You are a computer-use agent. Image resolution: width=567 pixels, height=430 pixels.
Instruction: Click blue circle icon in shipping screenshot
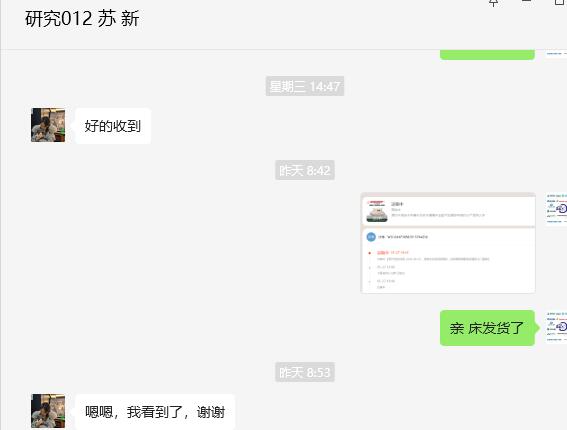tap(371, 237)
